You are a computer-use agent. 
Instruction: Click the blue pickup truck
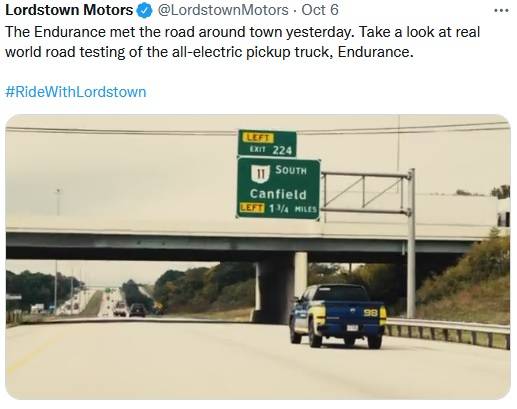(338, 316)
